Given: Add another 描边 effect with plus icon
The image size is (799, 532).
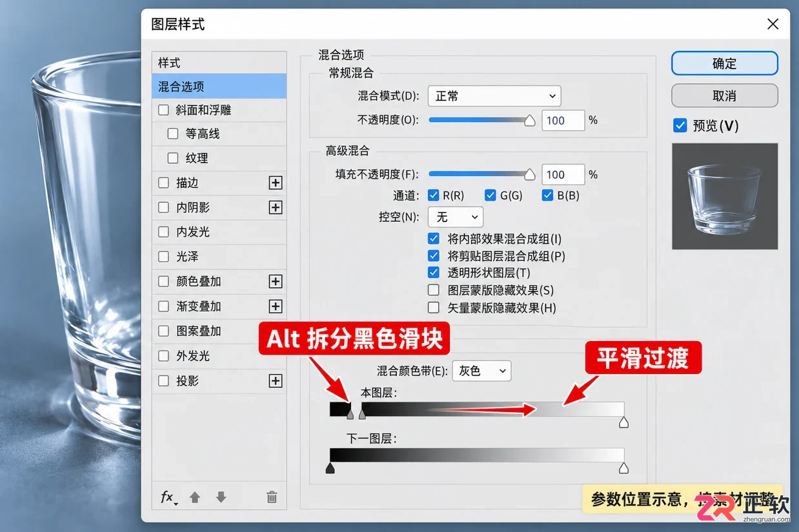Looking at the screenshot, I should pos(276,183).
